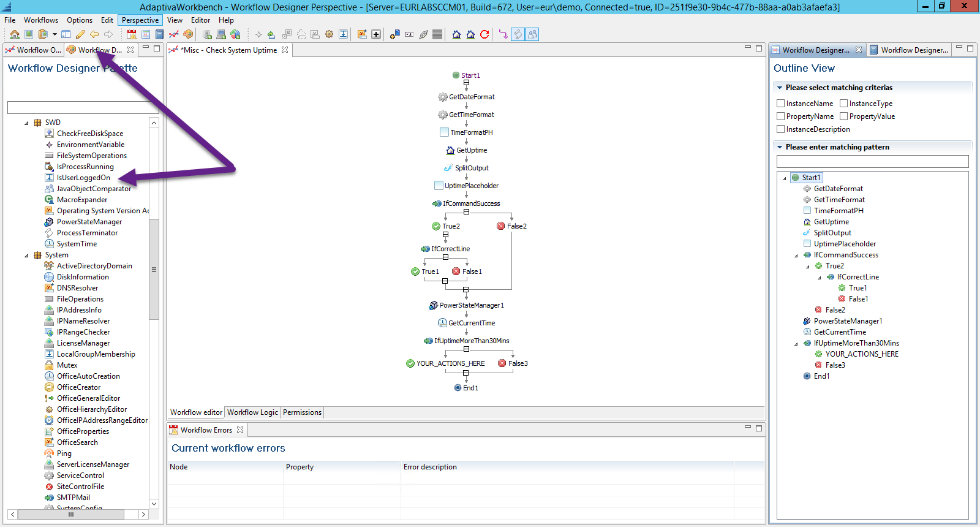The image size is (980, 527).
Task: Switch to the Workflow Logic tab
Action: coord(252,412)
